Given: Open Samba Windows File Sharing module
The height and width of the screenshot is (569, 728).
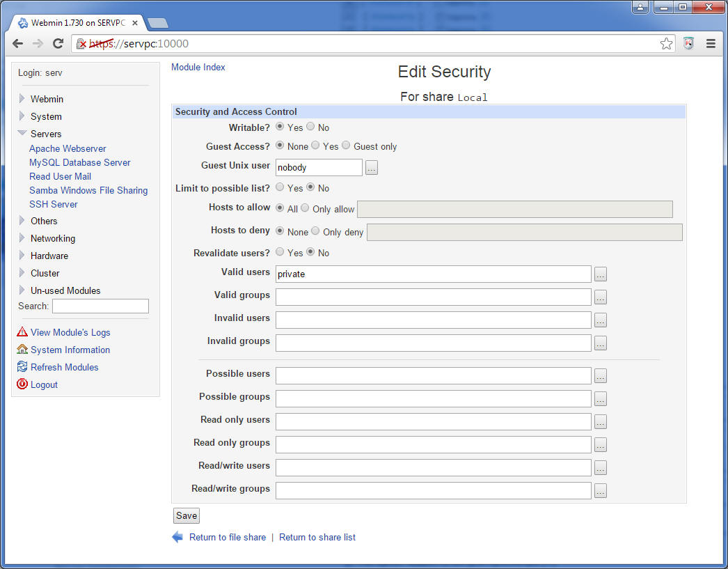Looking at the screenshot, I should tap(88, 190).
